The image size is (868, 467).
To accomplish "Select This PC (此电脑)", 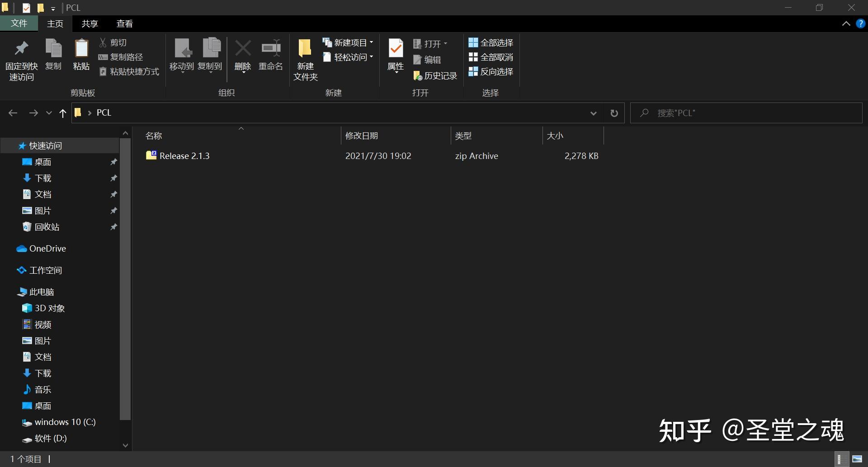I will (60, 292).
